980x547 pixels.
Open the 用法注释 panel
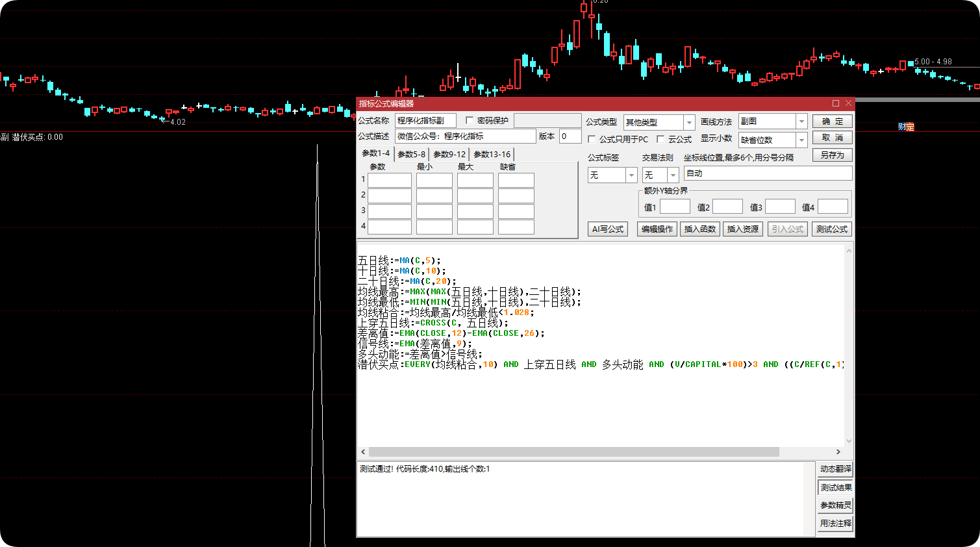(x=835, y=524)
